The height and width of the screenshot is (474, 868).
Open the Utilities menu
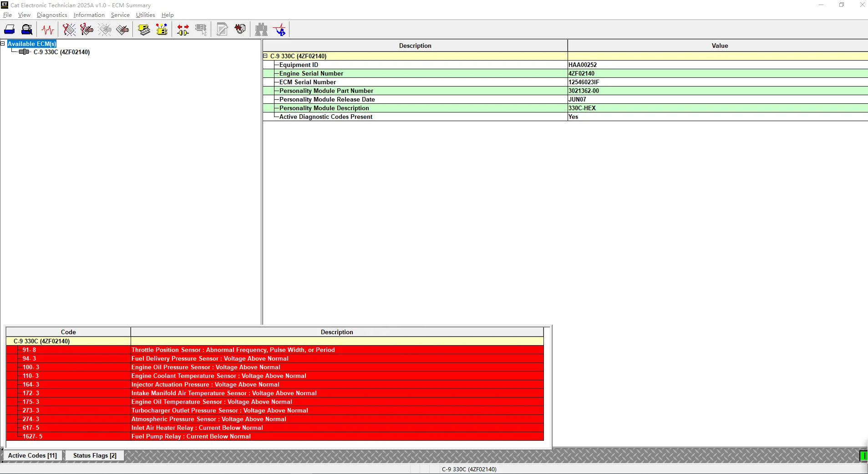point(146,15)
